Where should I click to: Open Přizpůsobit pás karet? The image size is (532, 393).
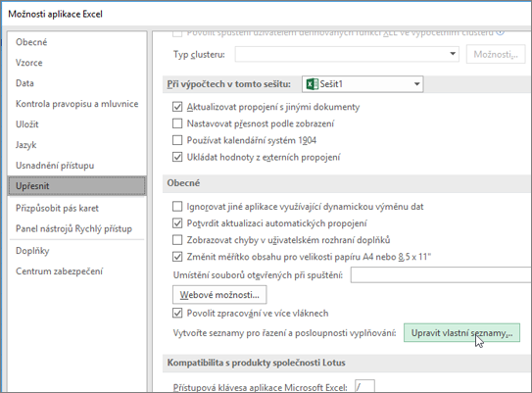click(x=57, y=208)
